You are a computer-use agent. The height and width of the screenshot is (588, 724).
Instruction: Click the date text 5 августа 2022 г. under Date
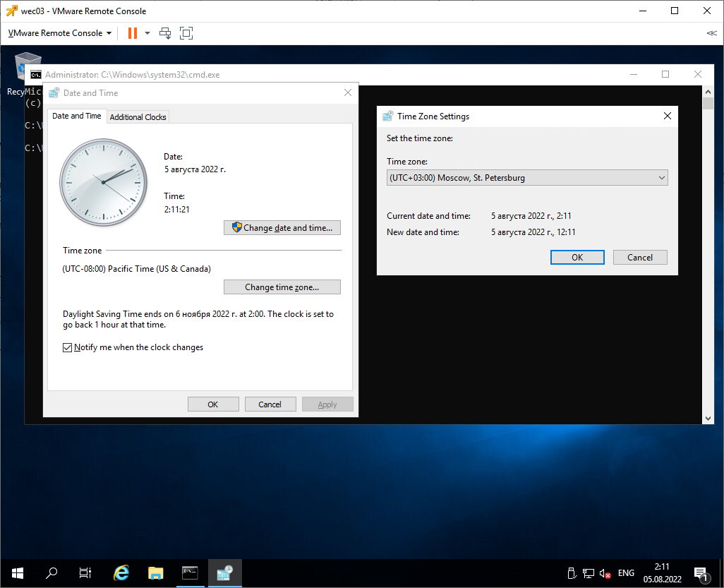click(x=195, y=169)
